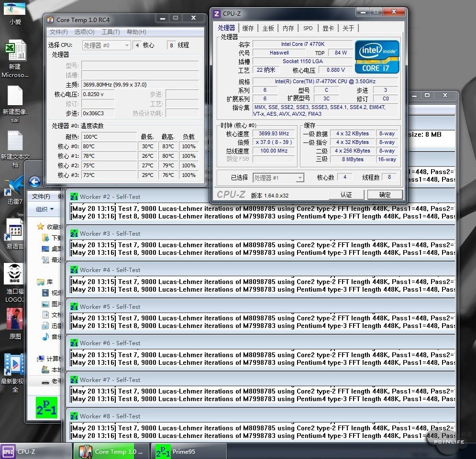The width and height of the screenshot is (476, 459).
Task: Open the 原图 image on desktop
Action: click(14, 323)
